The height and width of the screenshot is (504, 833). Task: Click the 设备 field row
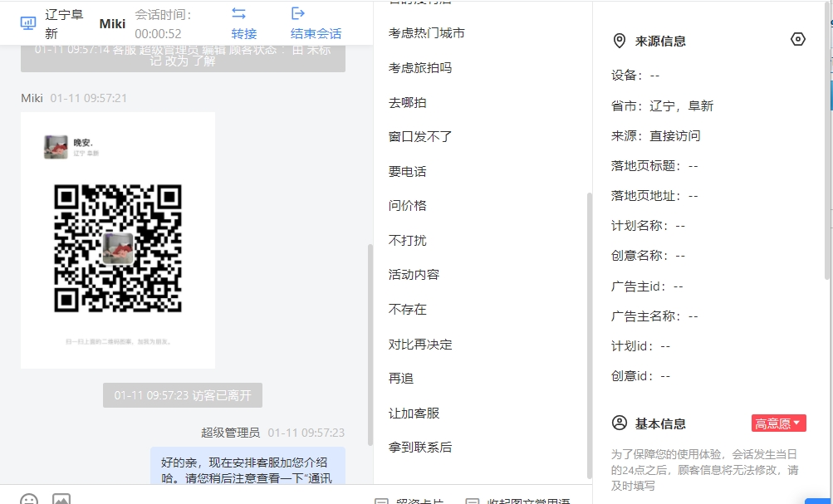pyautogui.click(x=635, y=76)
